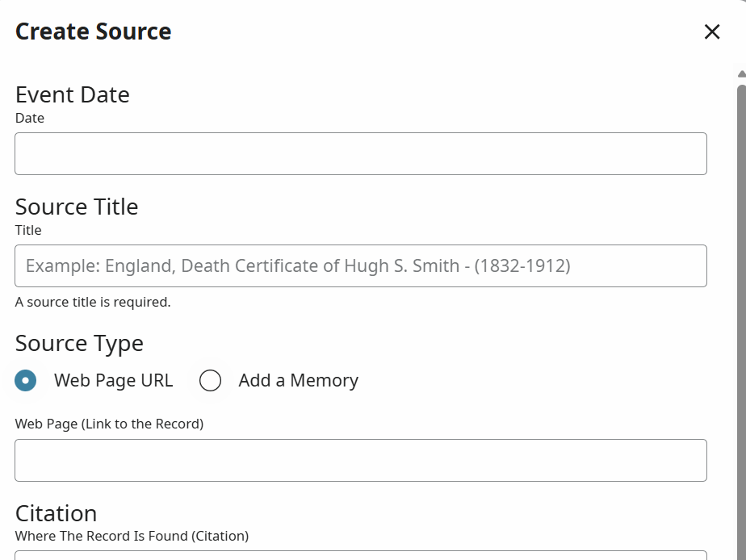This screenshot has width=746, height=560.
Task: Select the Web Page URL radio button
Action: [26, 381]
